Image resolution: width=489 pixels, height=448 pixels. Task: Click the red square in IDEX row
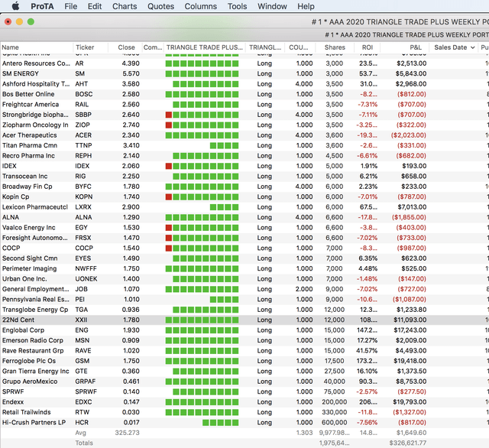pos(169,166)
